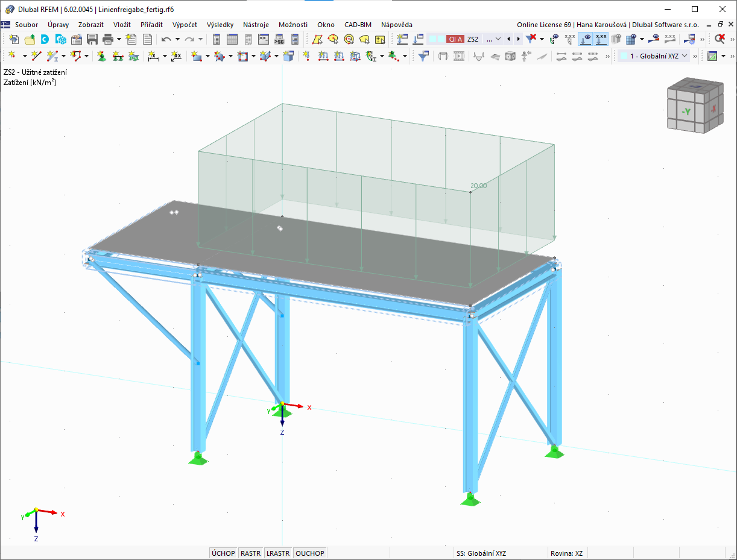Toggle show load values button
Viewport: 737px width, 560px height.
click(601, 39)
